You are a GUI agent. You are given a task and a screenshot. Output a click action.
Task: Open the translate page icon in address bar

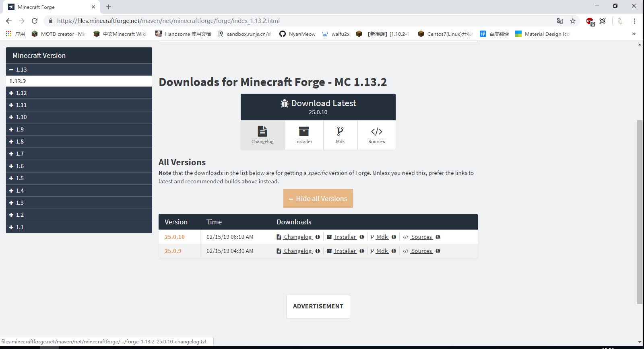point(560,21)
